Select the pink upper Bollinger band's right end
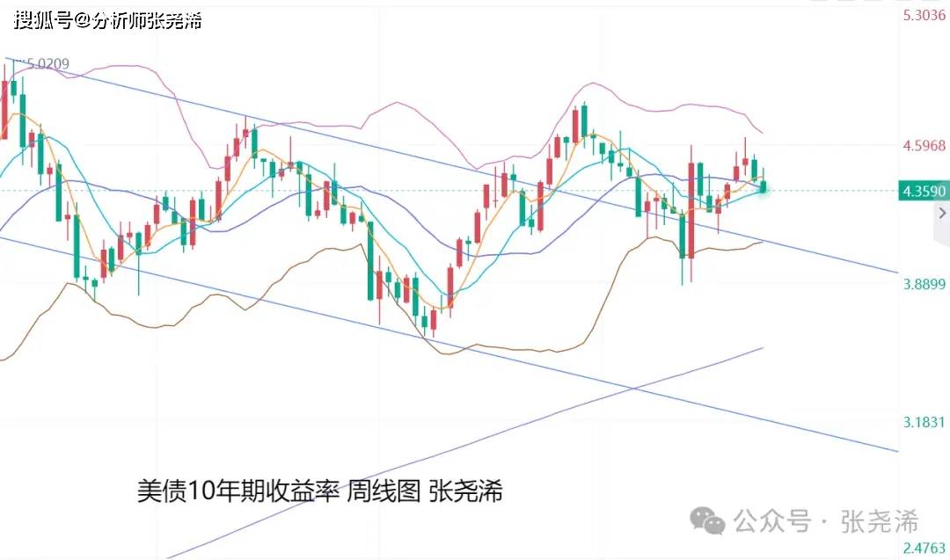 762,133
